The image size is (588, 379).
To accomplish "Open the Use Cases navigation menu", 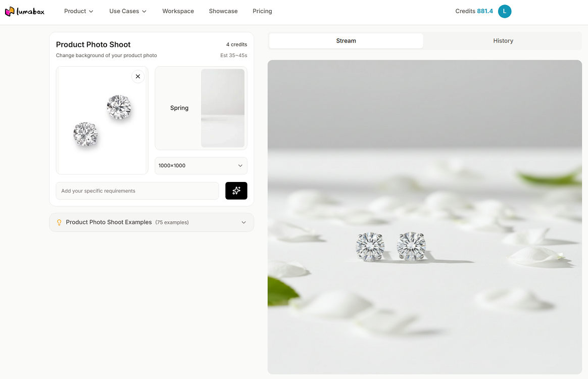I will coord(128,11).
